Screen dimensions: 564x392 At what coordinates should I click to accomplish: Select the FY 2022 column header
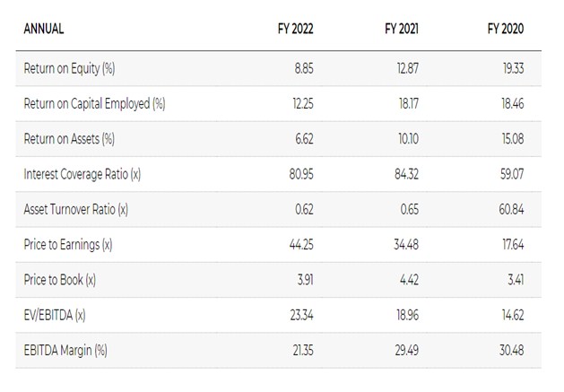click(295, 29)
